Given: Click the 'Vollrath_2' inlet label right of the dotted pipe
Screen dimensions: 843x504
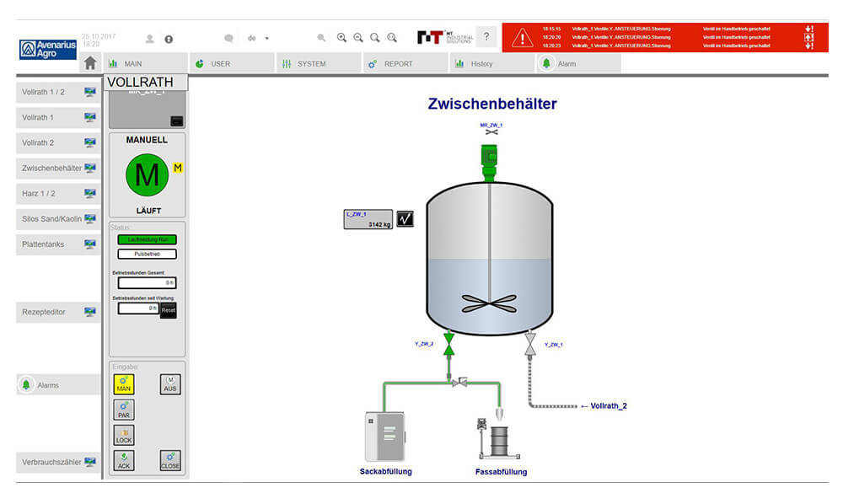Looking at the screenshot, I should coord(609,405).
